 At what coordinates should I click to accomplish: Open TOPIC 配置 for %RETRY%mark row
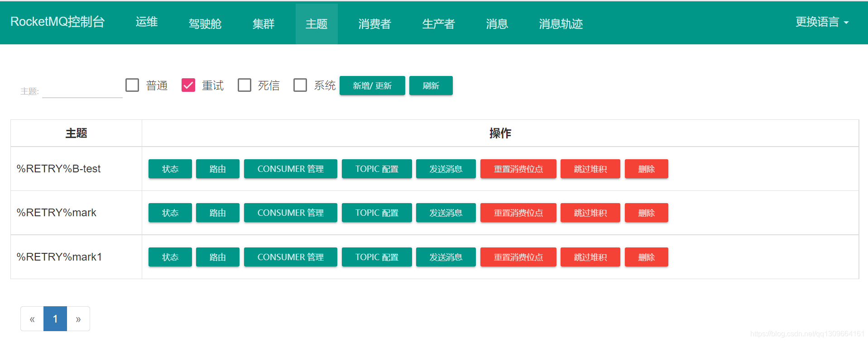click(x=377, y=213)
